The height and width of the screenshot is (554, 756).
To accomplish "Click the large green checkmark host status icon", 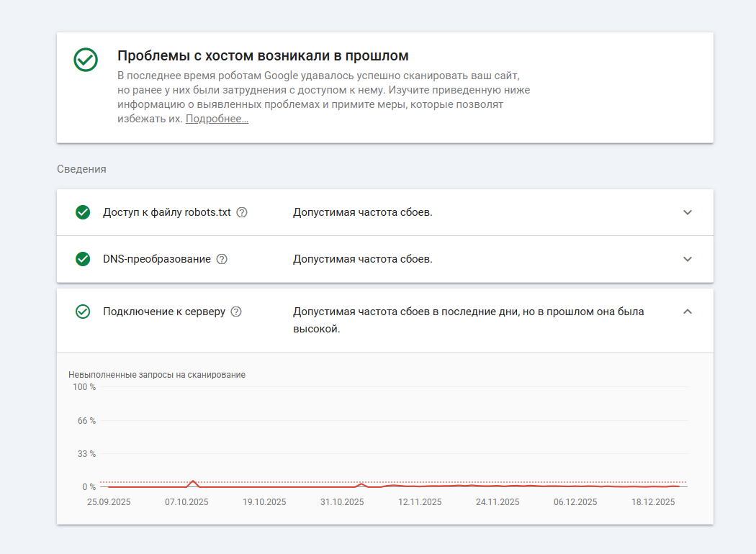I will tap(86, 60).
